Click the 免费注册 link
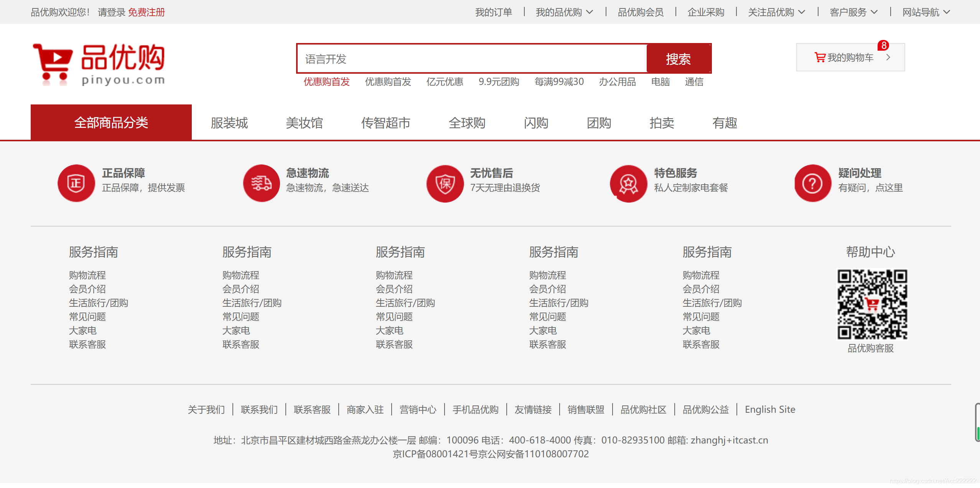This screenshot has height=488, width=980. point(146,12)
